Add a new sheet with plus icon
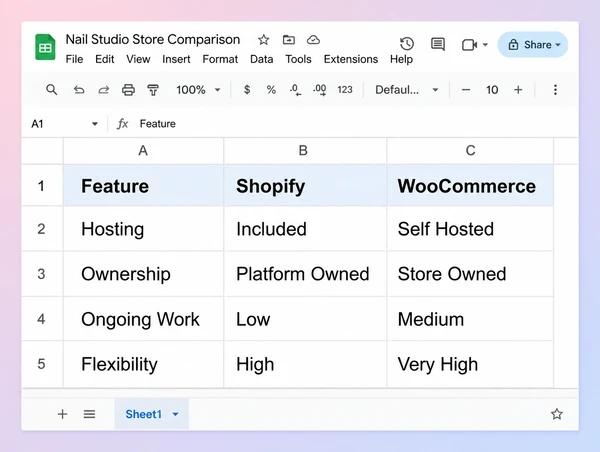The width and height of the screenshot is (600, 452). (x=62, y=414)
